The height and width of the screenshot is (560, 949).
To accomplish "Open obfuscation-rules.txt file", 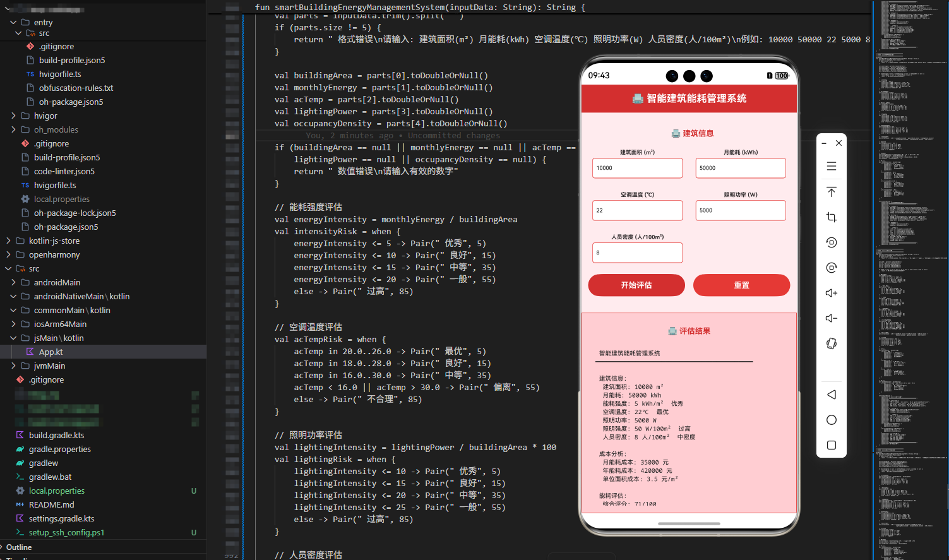I will pyautogui.click(x=76, y=88).
